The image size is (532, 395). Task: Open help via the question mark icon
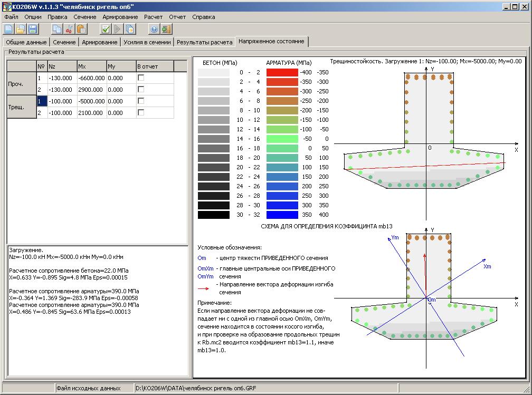[x=154, y=29]
